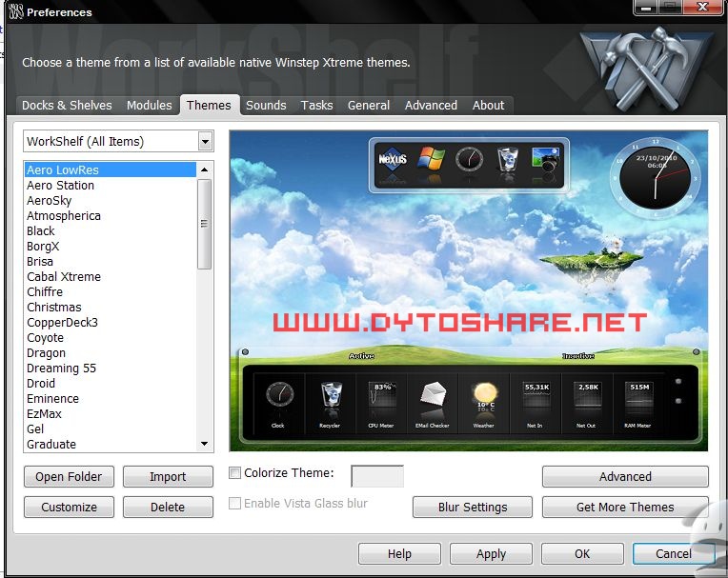Click the Import button
The width and height of the screenshot is (728, 578).
168,476
